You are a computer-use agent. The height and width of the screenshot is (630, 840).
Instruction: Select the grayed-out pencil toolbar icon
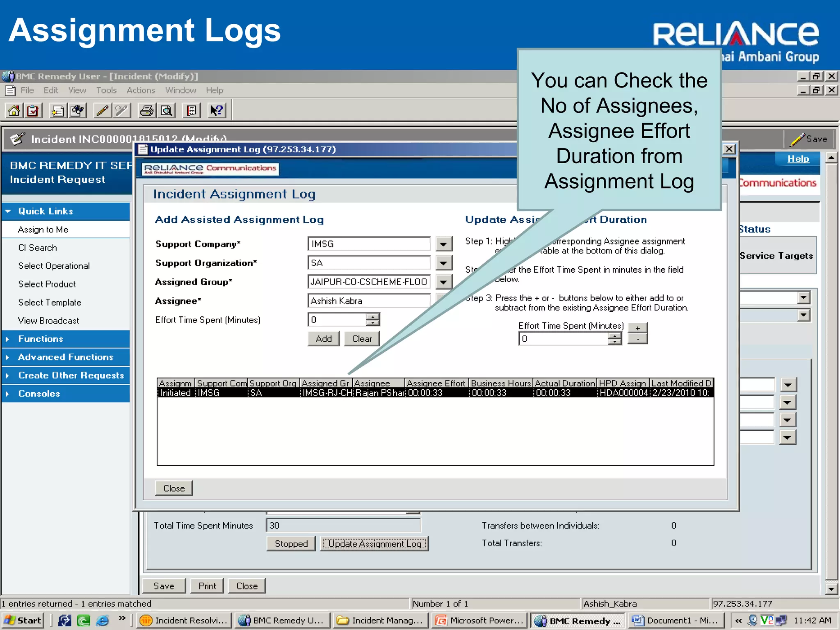(x=122, y=110)
